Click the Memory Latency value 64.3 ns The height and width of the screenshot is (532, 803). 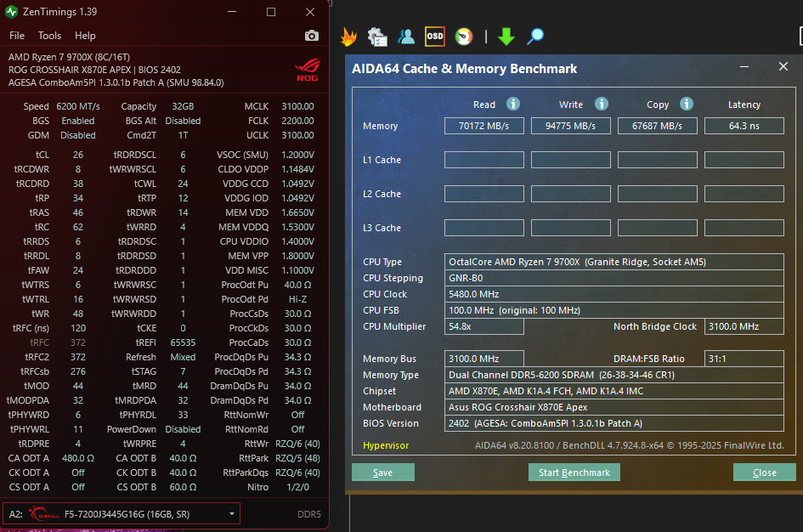tap(744, 126)
